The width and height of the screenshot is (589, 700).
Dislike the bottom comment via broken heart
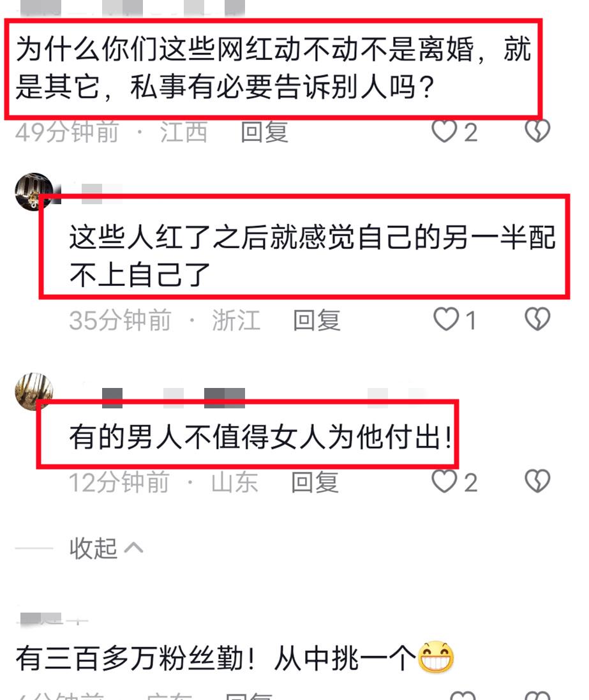tap(537, 696)
